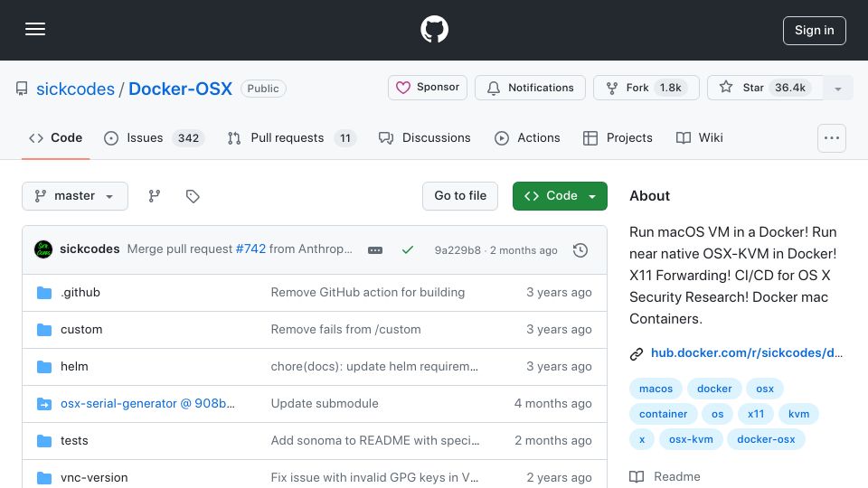Image resolution: width=868 pixels, height=488 pixels.
Task: Open 'Fix issue with invalid GPG keys' commit
Action: (374, 477)
